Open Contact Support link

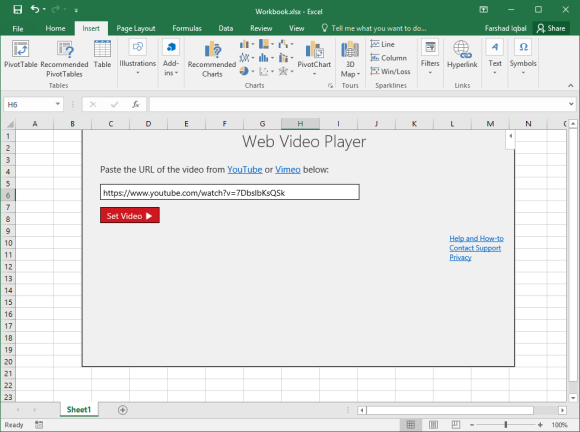coord(475,248)
